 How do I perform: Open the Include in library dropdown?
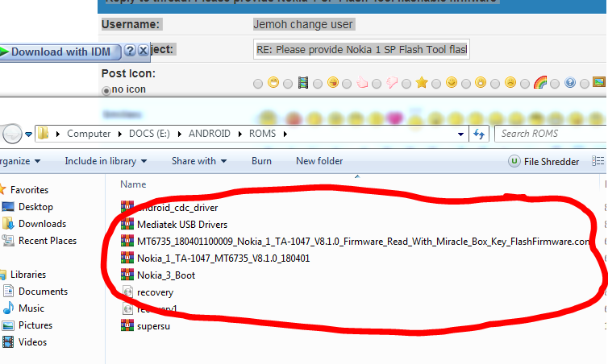click(x=106, y=161)
